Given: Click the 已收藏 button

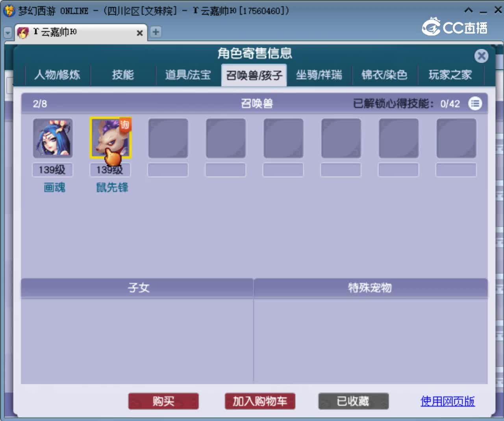Looking at the screenshot, I should (x=353, y=401).
